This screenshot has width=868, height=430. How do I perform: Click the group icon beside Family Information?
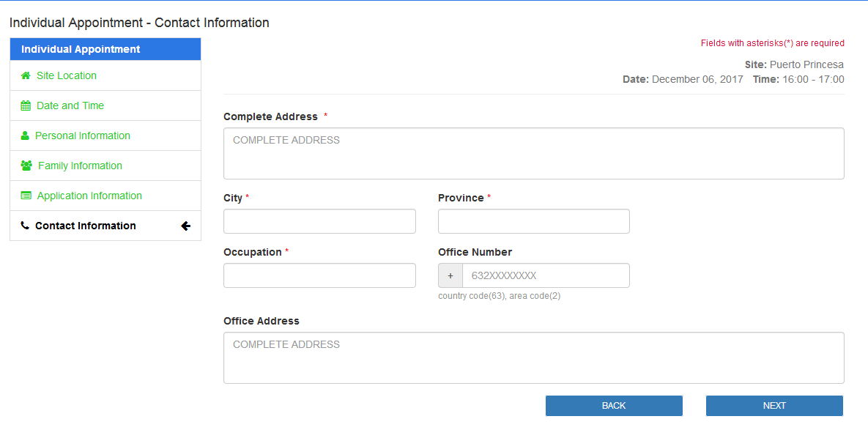pyautogui.click(x=25, y=166)
